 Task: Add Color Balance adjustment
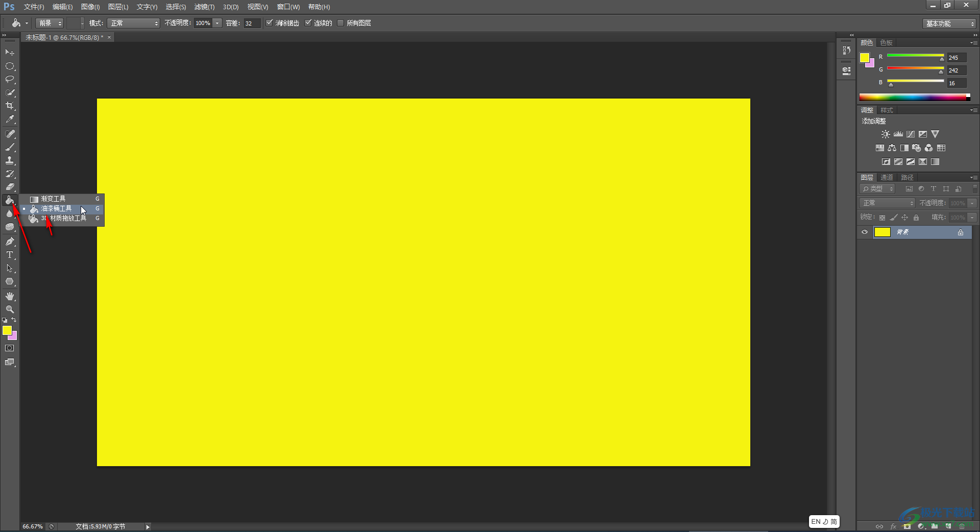tap(892, 148)
